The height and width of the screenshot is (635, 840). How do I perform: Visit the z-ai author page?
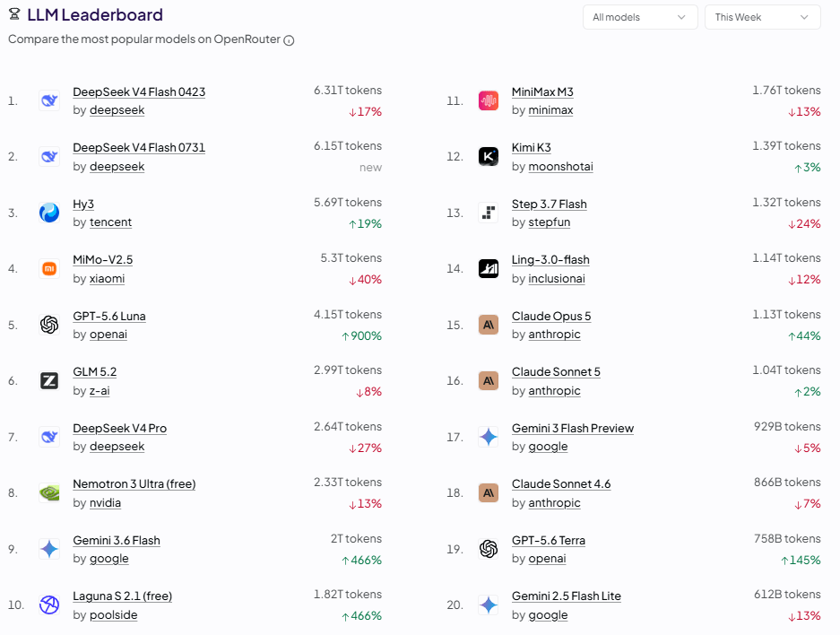point(100,391)
